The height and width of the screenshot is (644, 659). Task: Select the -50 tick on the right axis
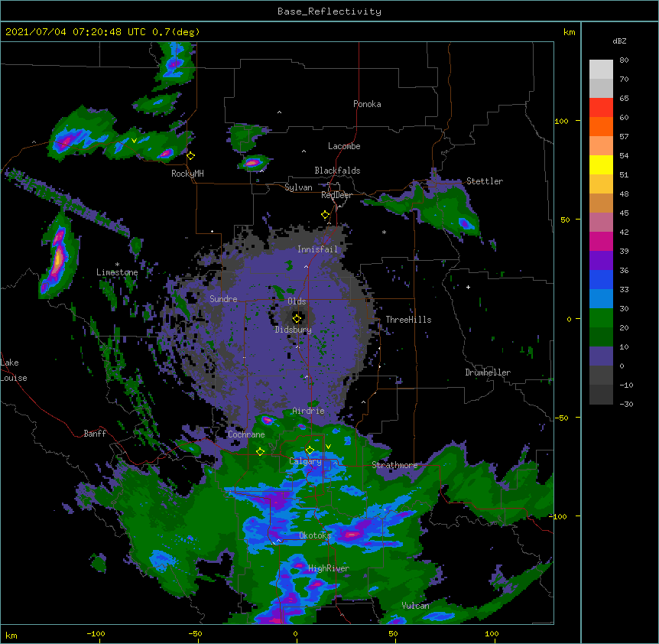[x=561, y=418]
